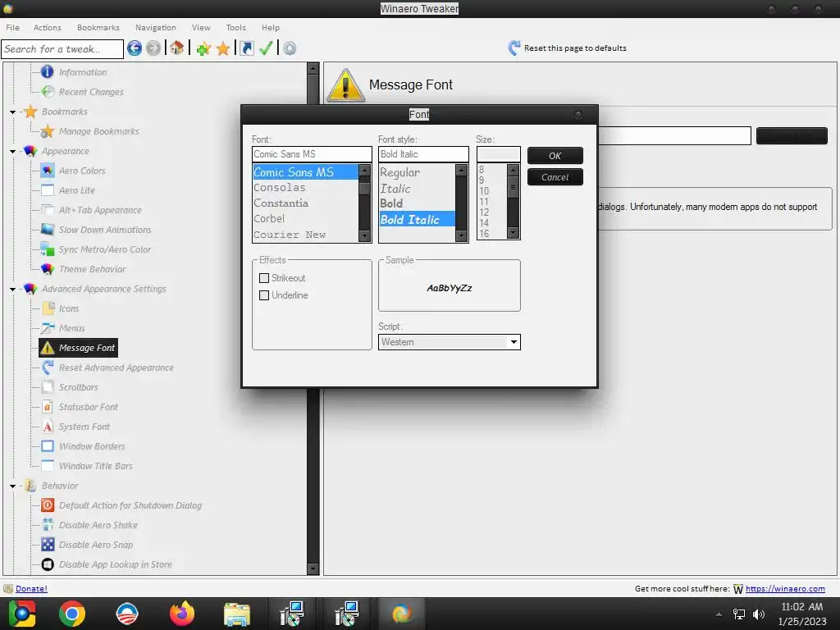Add bookmark green-plus star icon
Screen dimensions: 840x630
[x=203, y=48]
